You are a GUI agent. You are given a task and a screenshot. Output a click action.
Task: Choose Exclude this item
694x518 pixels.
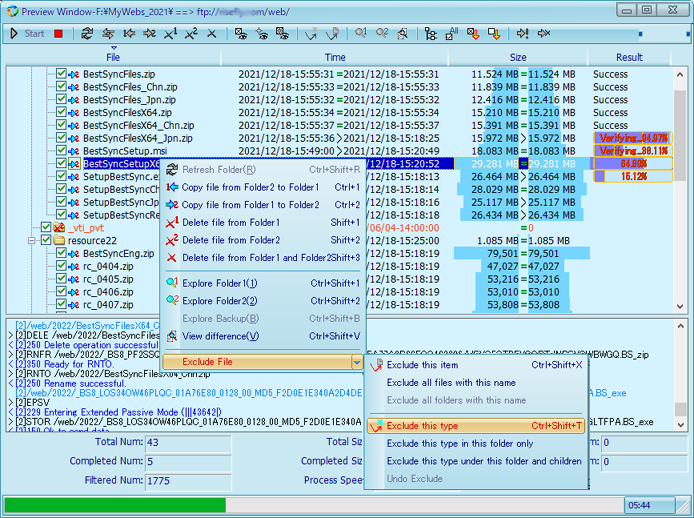click(476, 365)
